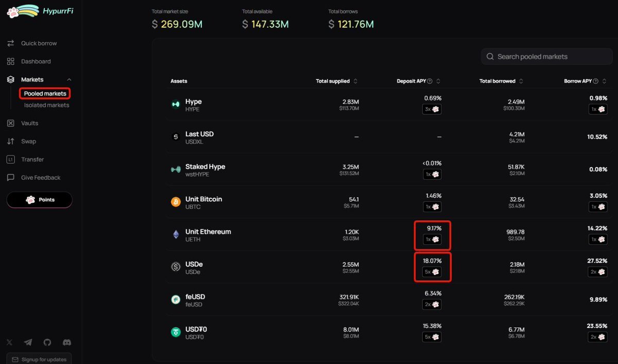
Task: Click Hype borrow 1x points badge
Action: click(x=598, y=109)
